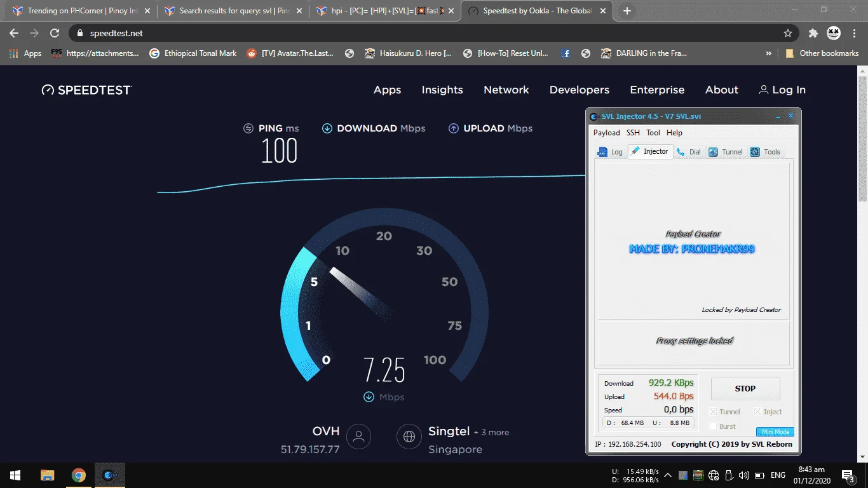Open the Apps bookmarks shortcut
This screenshot has height=488, width=868.
[x=25, y=53]
